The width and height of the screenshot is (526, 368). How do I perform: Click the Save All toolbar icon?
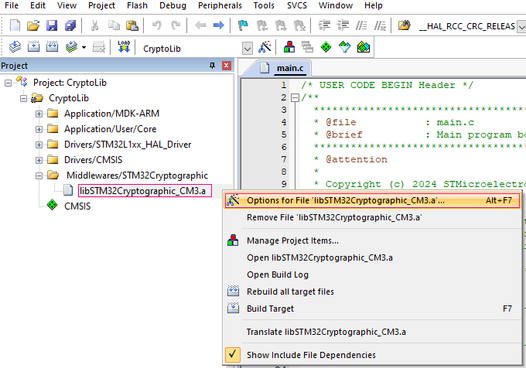(x=70, y=25)
